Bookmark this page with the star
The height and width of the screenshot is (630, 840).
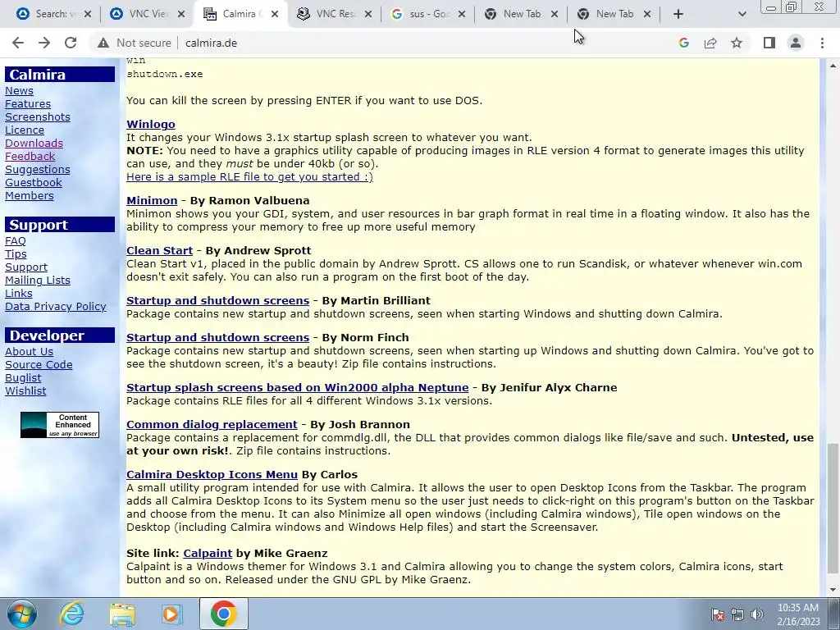click(737, 43)
